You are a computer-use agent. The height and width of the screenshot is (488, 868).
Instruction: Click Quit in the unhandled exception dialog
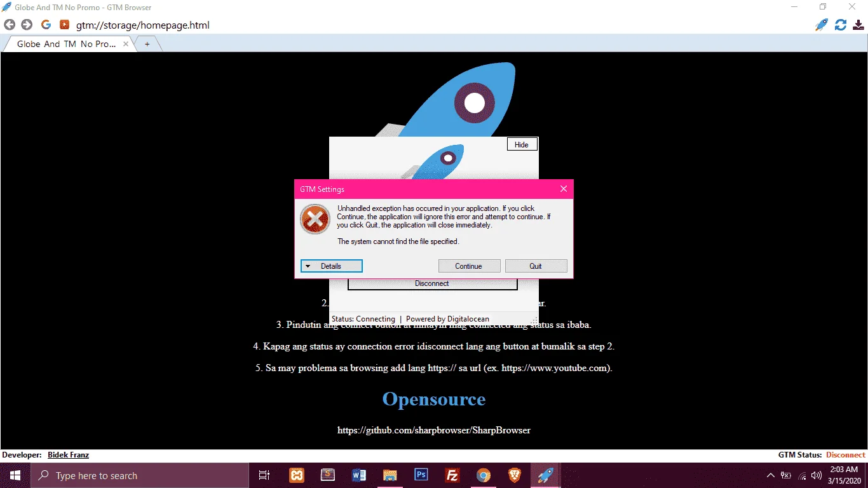(x=536, y=266)
